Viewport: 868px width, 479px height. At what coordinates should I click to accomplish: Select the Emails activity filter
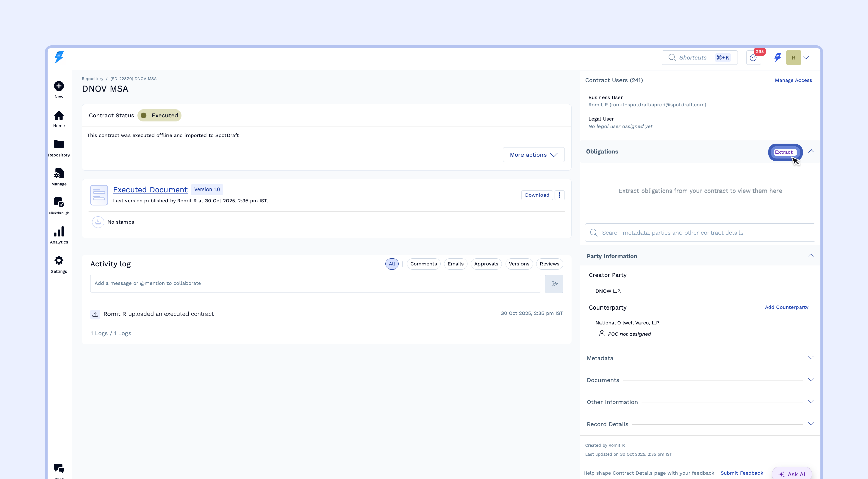tap(455, 264)
